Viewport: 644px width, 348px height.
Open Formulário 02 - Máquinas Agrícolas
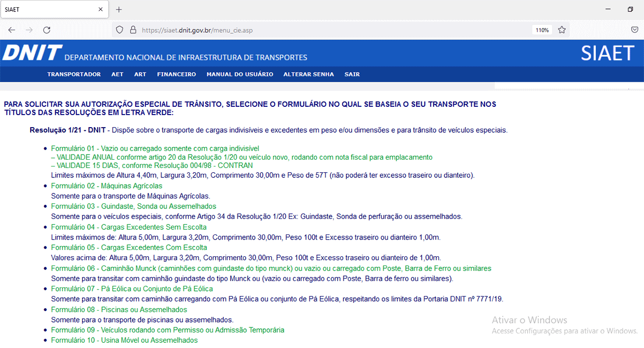pos(106,186)
